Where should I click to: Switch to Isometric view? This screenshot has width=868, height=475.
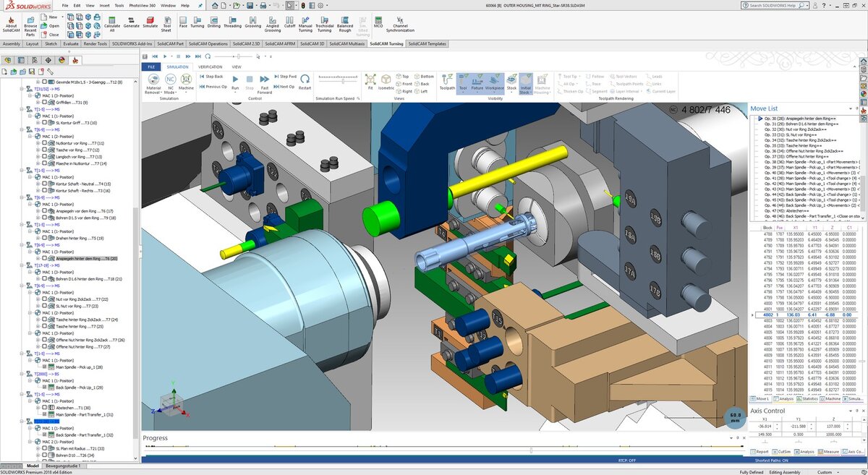386,81
